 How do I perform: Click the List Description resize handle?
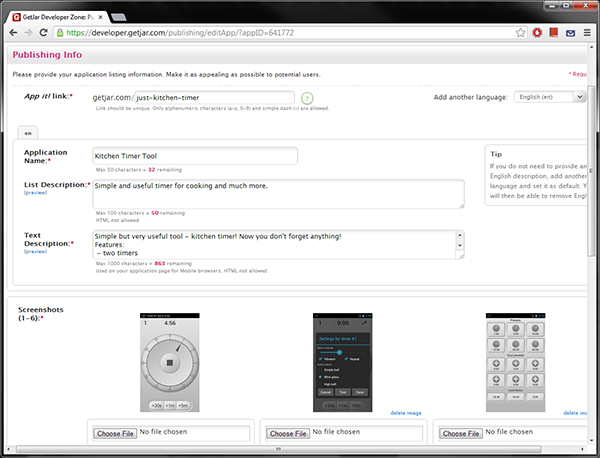click(461, 206)
